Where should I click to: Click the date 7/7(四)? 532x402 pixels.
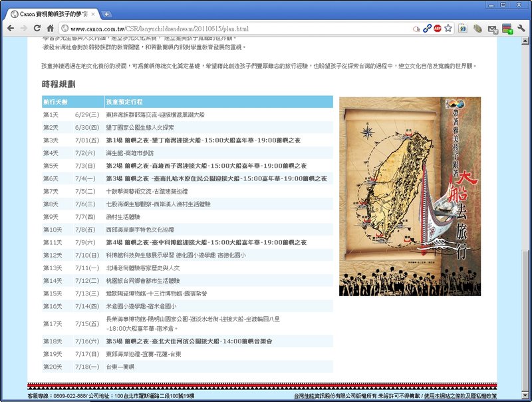click(86, 217)
